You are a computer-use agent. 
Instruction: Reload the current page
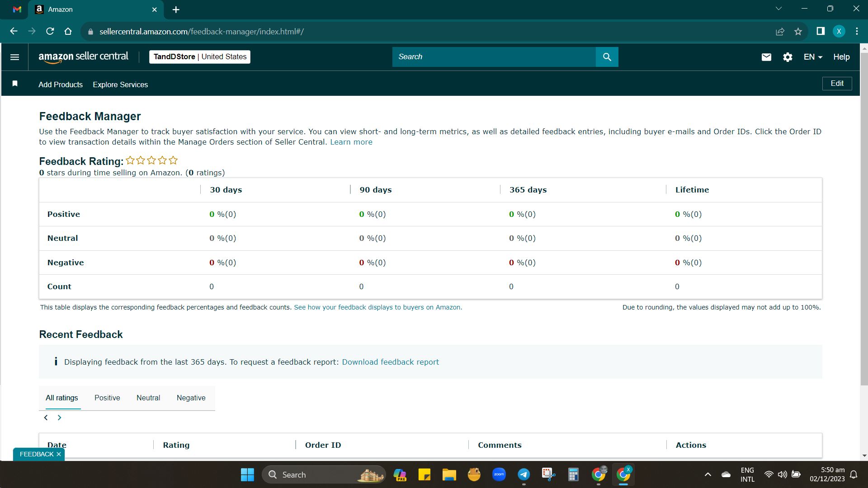coord(50,31)
